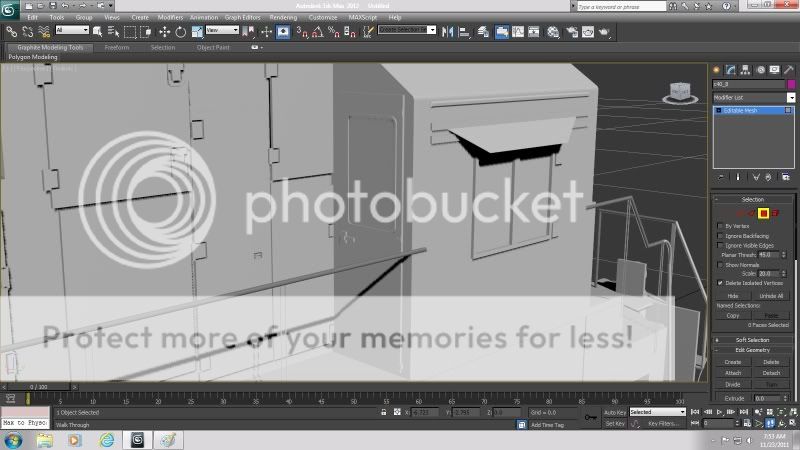Enable the Ignore Visible Edges checkbox
The height and width of the screenshot is (450, 800).
pos(720,245)
